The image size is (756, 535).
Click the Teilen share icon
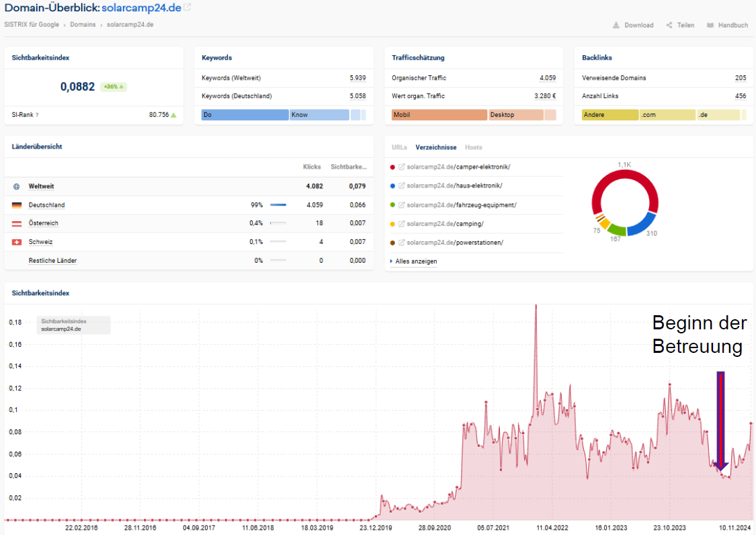(x=669, y=26)
